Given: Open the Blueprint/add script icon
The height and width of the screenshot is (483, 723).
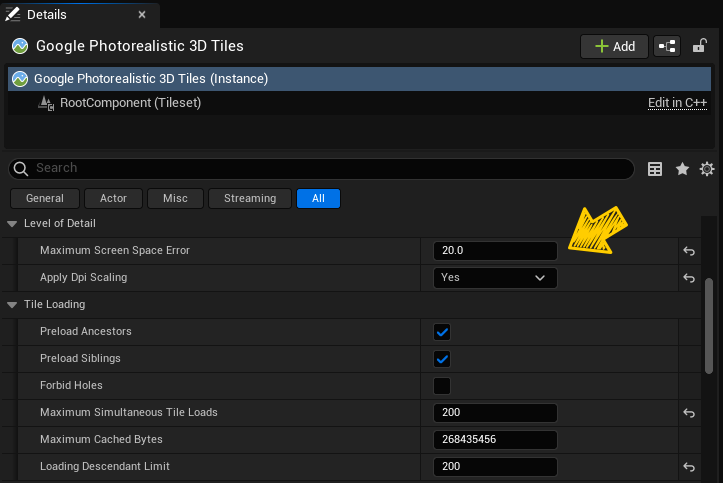Looking at the screenshot, I should 667,46.
